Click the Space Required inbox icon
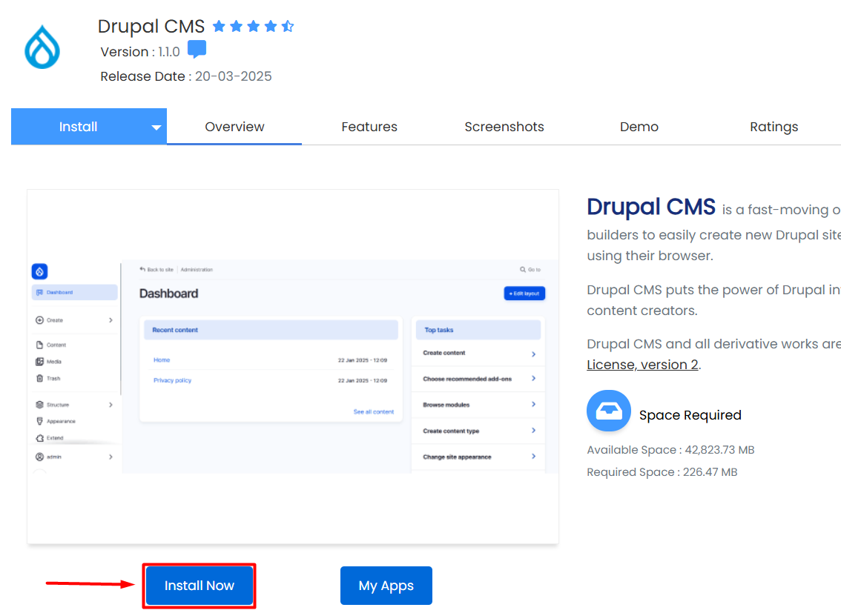 coord(608,411)
